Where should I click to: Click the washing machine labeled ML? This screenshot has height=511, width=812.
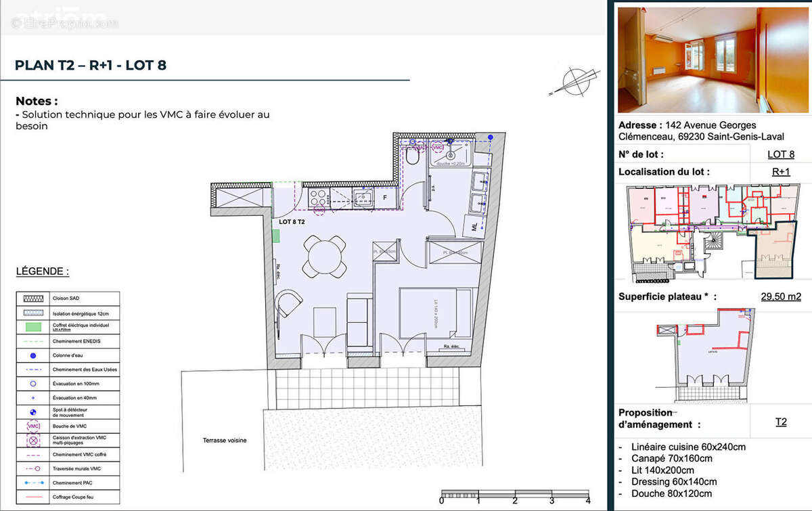[x=474, y=225]
